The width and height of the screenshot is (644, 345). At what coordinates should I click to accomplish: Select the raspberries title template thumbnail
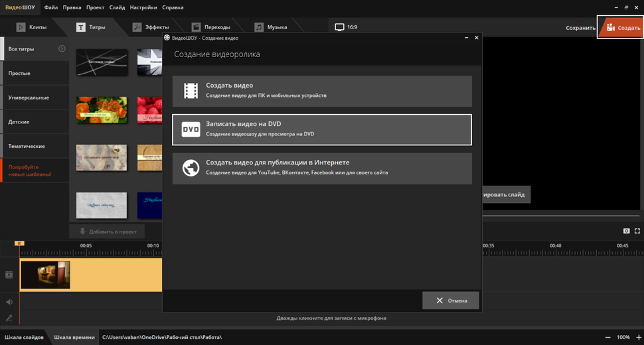coord(149,110)
